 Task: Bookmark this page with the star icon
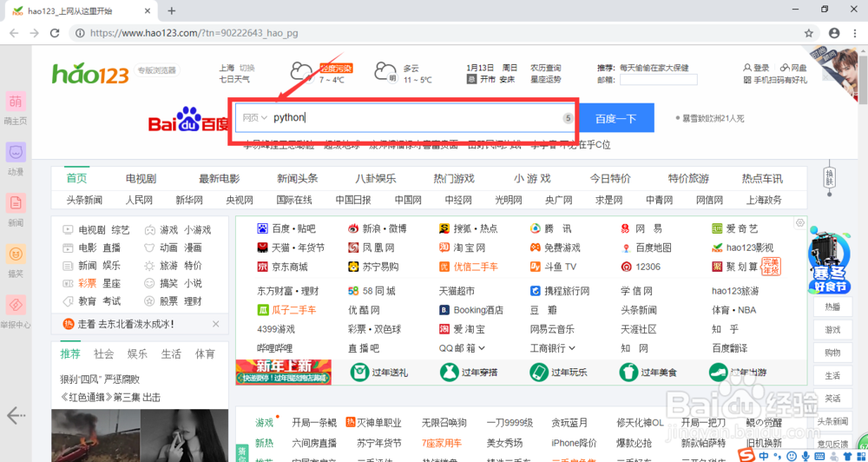[809, 33]
